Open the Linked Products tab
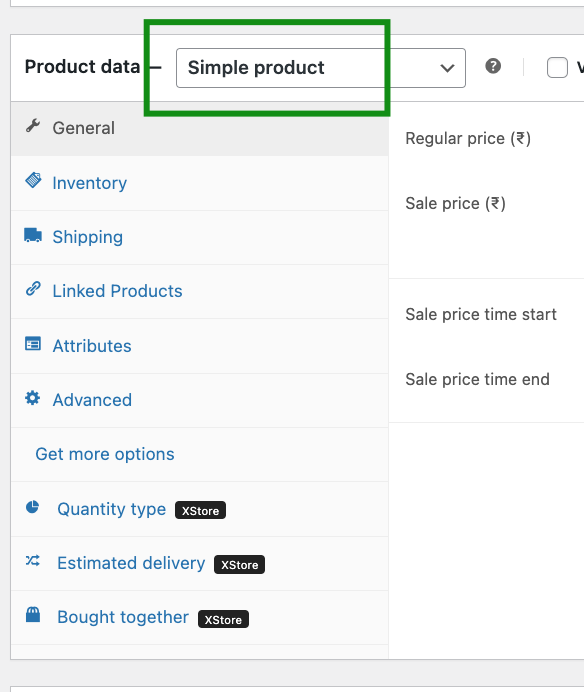The height and width of the screenshot is (692, 584). pyautogui.click(x=200, y=292)
